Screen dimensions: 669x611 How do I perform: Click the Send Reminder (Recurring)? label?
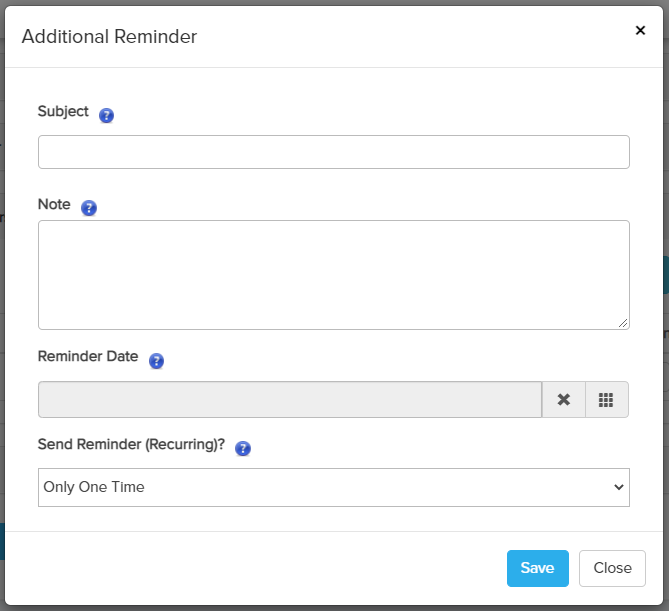(x=131, y=445)
